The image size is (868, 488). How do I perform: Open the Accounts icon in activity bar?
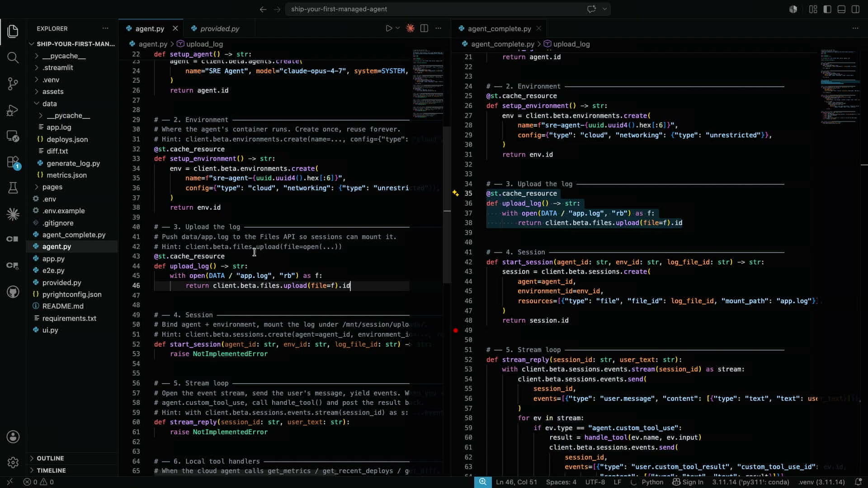(13, 436)
